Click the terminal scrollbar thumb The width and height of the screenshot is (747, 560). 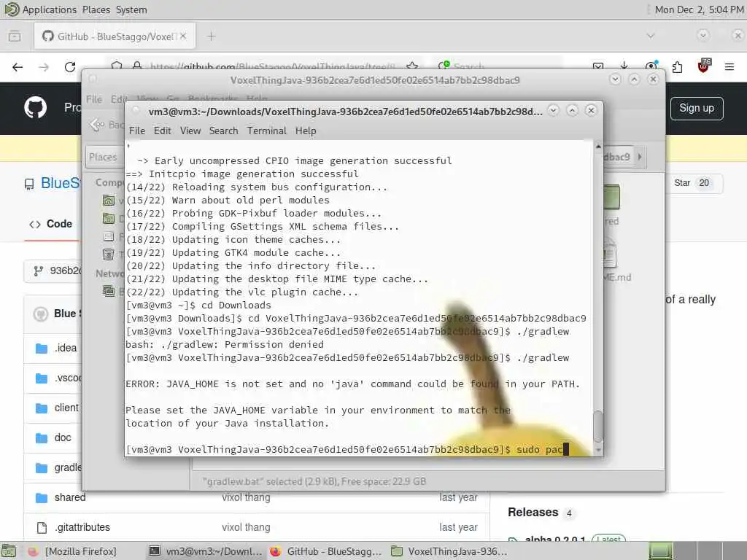point(598,426)
